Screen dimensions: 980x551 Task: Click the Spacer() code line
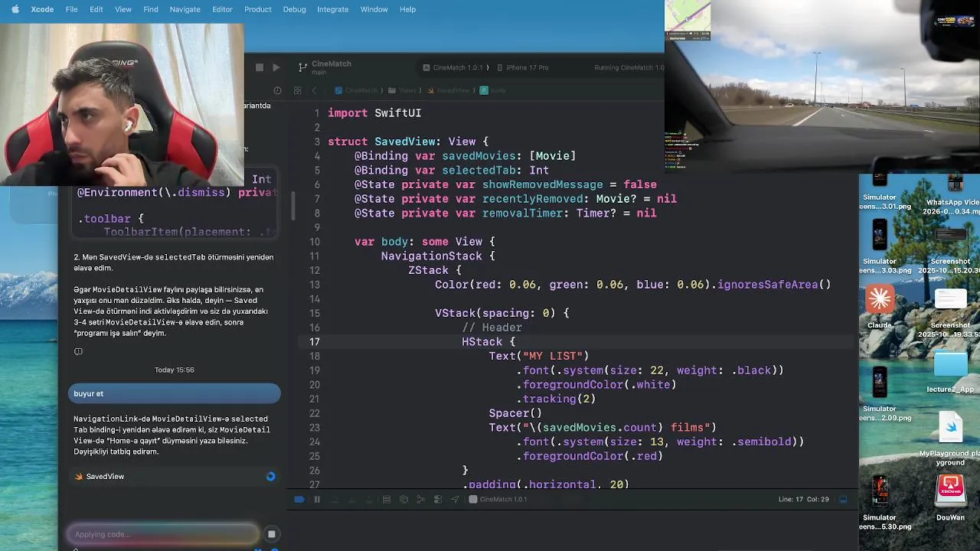[515, 413]
